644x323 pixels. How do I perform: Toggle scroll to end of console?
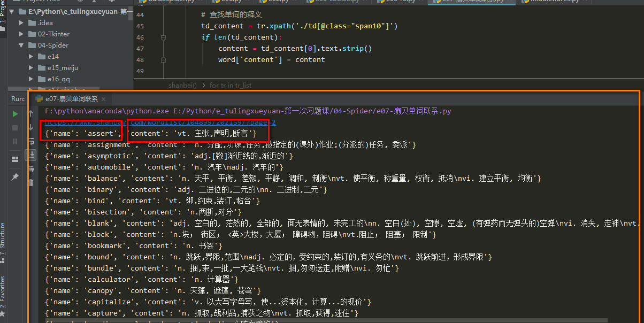[32, 155]
